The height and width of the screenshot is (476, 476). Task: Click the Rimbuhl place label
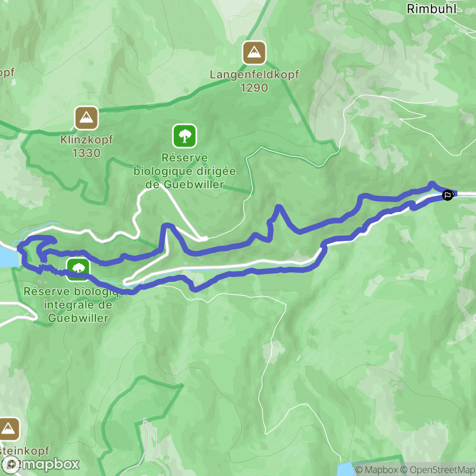431,9
